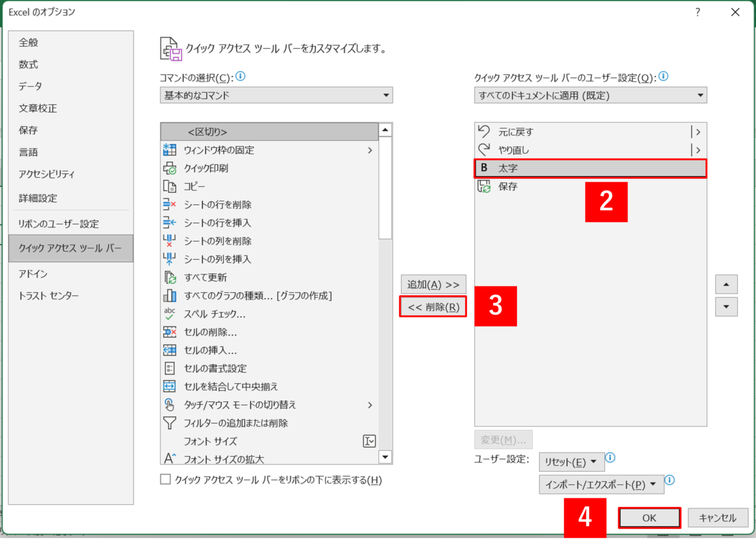The width and height of the screenshot is (756, 549).
Task: Select the Insert Sheet Columns (シートの列を挿入) icon
Action: 169,259
